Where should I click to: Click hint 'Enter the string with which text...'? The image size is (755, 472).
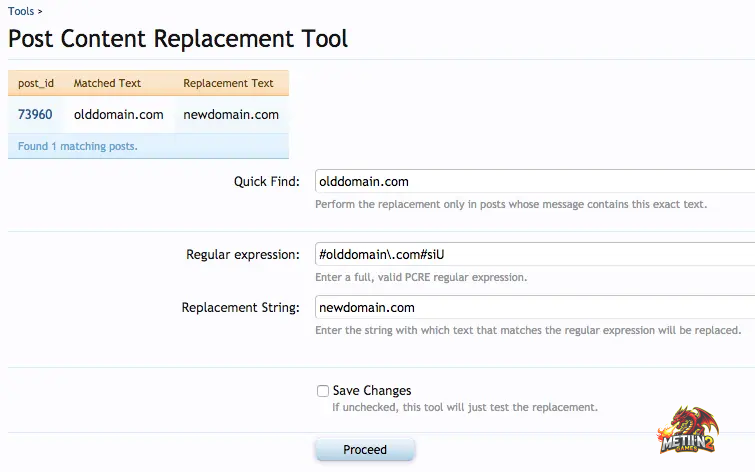(528, 330)
